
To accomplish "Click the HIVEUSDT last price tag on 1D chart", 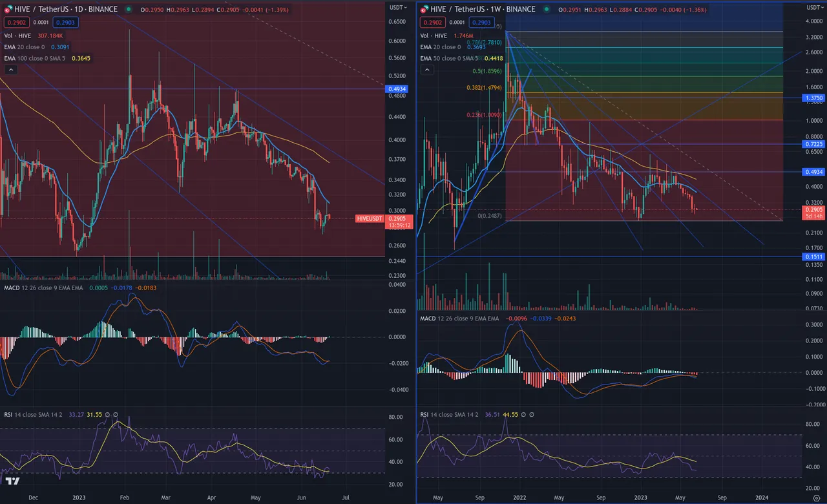I will coord(370,219).
